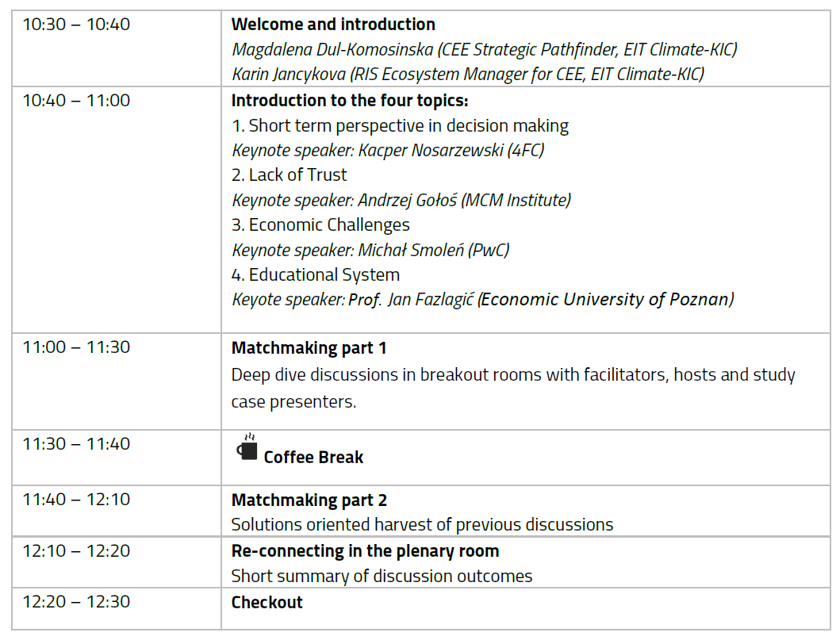Click the Karin Jancykova speaker line

pyautogui.click(x=467, y=74)
